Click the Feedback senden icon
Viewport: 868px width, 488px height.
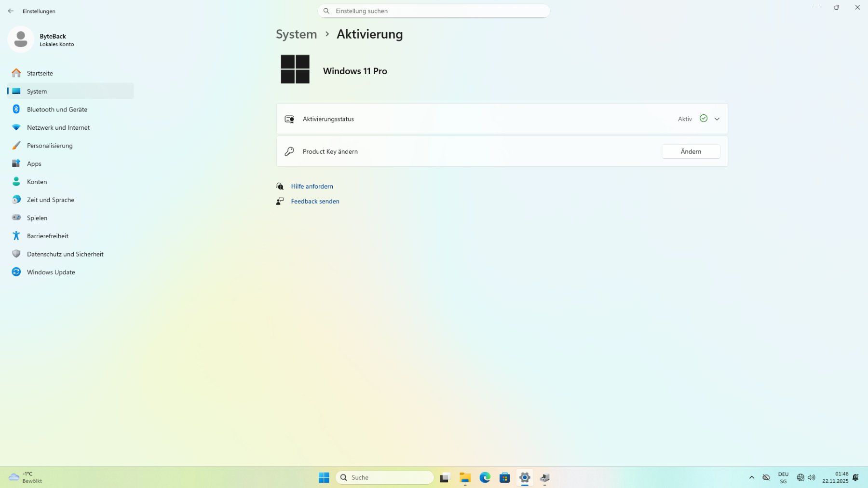click(x=280, y=201)
